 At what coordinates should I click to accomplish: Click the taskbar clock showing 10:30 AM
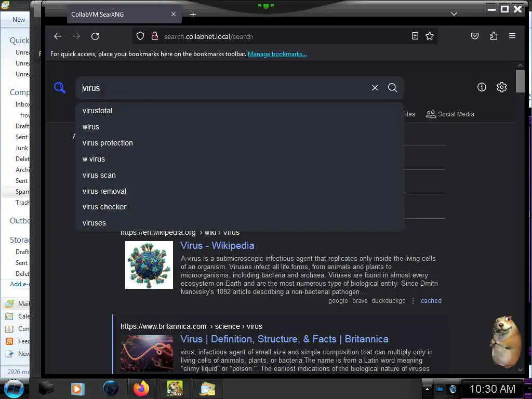tap(492, 389)
